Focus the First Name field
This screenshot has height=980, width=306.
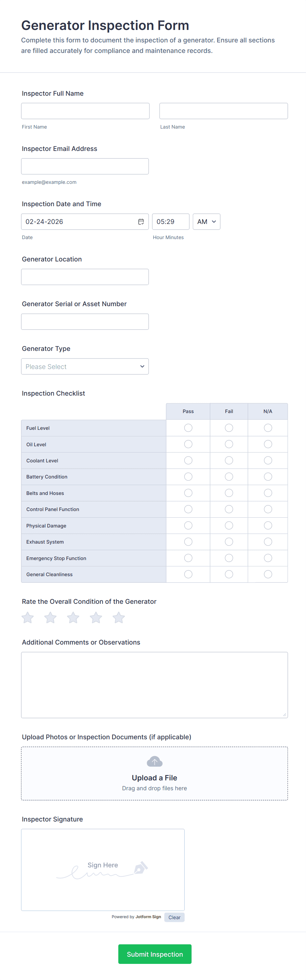85,111
